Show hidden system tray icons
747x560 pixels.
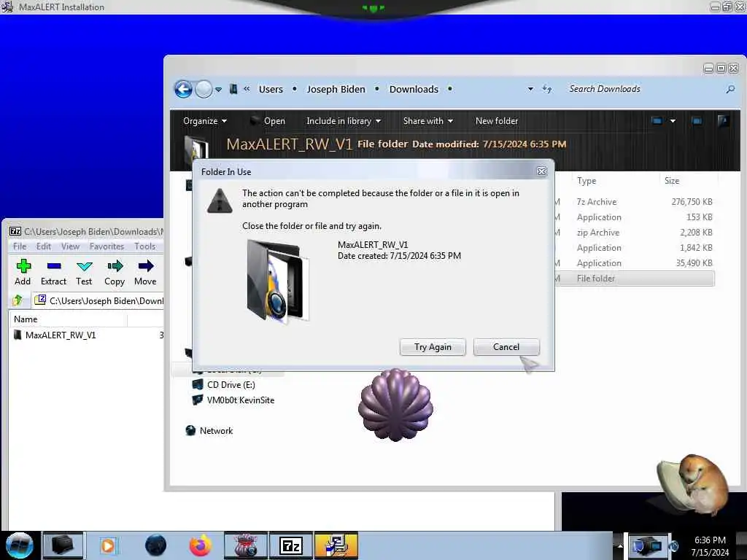click(x=620, y=545)
